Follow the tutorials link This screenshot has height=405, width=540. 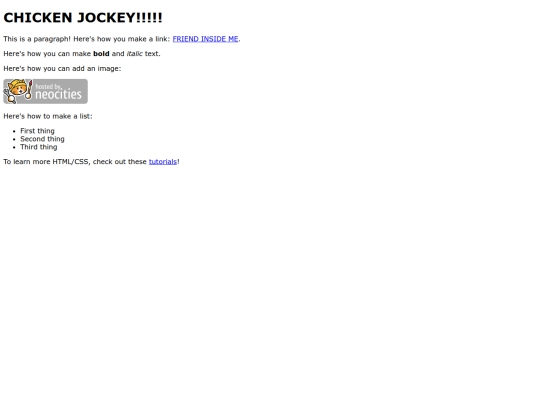pos(163,162)
